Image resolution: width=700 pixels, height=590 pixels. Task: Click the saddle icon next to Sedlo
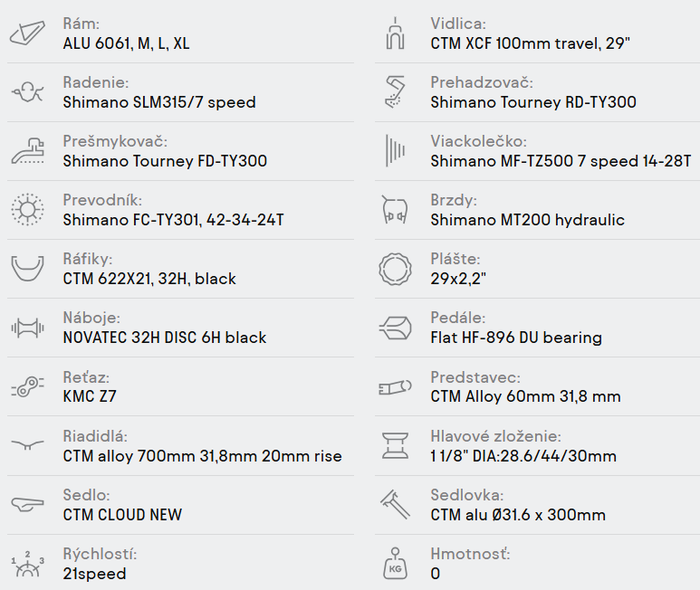click(x=26, y=505)
